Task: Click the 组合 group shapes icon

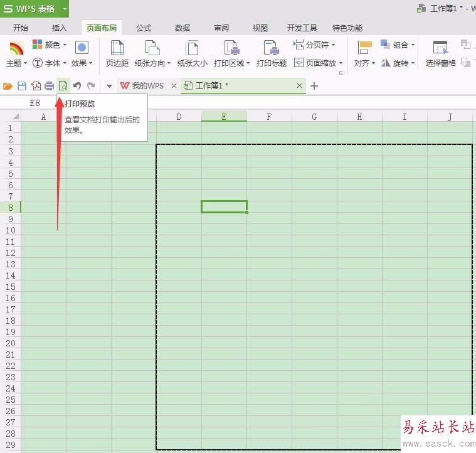Action: 386,45
